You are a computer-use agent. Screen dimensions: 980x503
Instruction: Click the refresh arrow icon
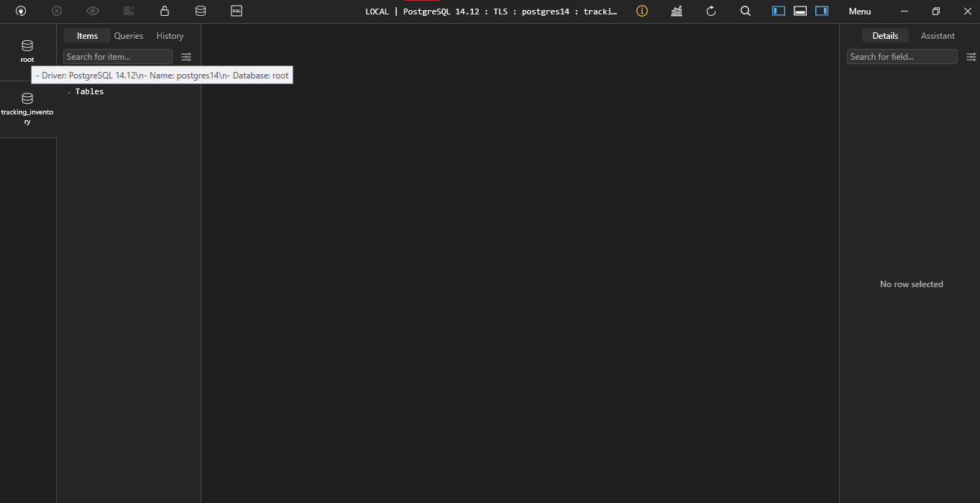[711, 11]
